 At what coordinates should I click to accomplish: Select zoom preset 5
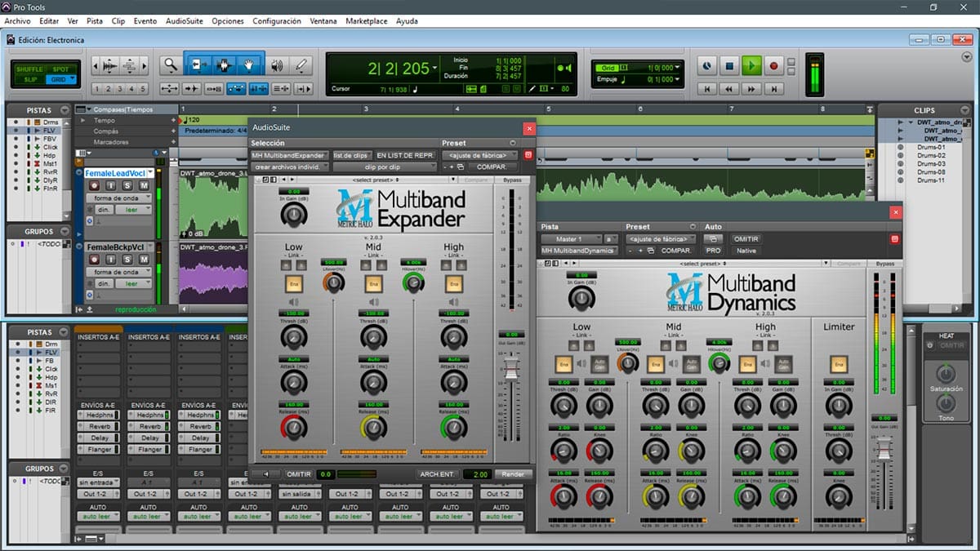(143, 89)
